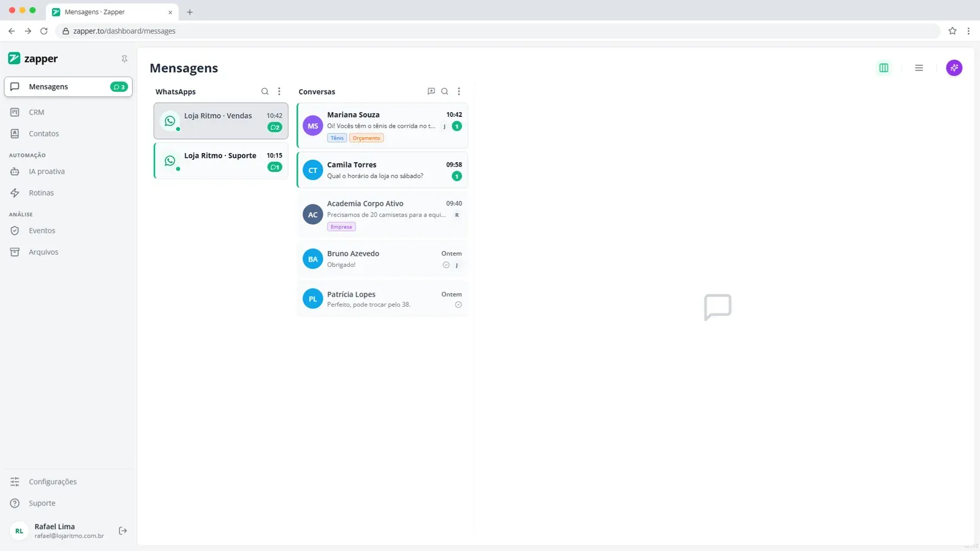Click unread badge on Mensagens item
Viewport: 980px width, 551px height.
119,87
